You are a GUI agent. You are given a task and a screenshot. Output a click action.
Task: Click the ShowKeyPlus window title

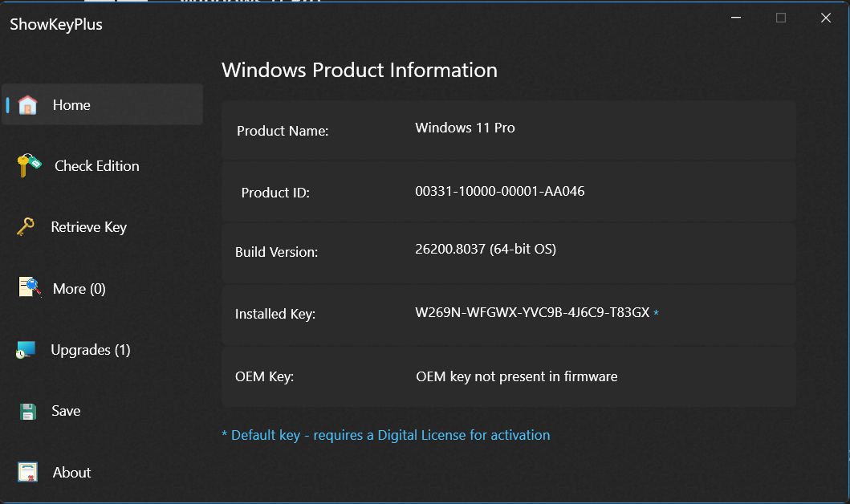(x=56, y=24)
